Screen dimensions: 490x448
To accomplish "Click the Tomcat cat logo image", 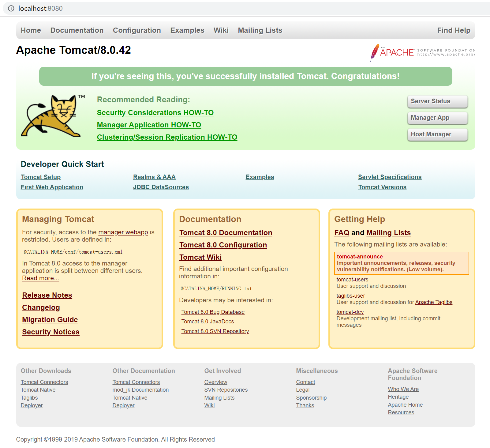I will click(53, 116).
